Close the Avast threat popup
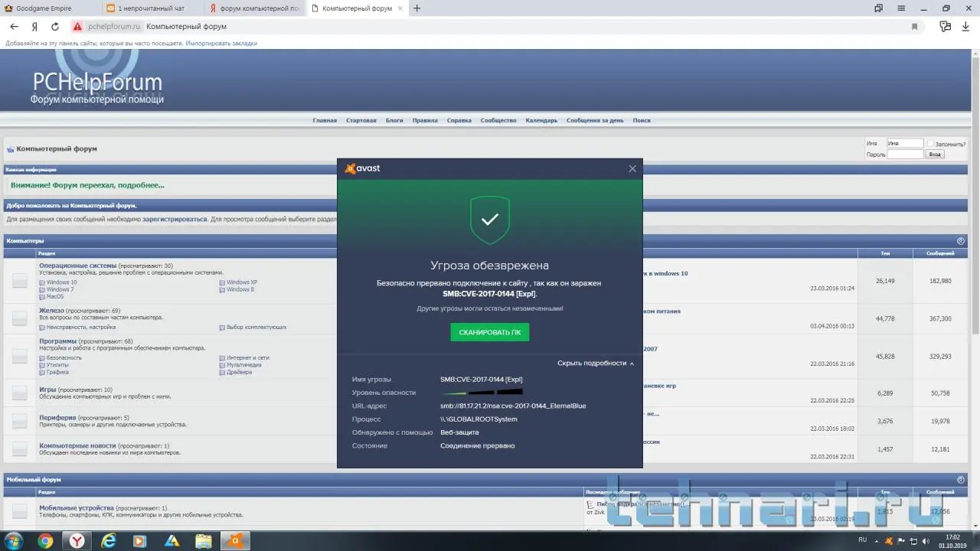980x551 pixels. coord(632,168)
